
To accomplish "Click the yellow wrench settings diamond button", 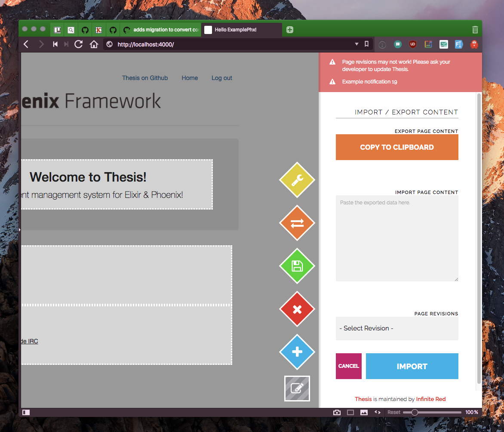I will tap(297, 180).
